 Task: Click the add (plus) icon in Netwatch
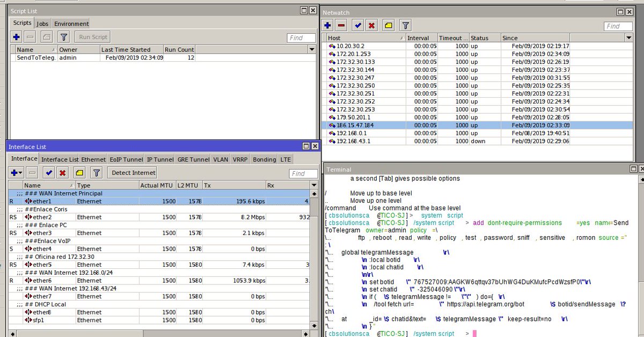click(328, 25)
